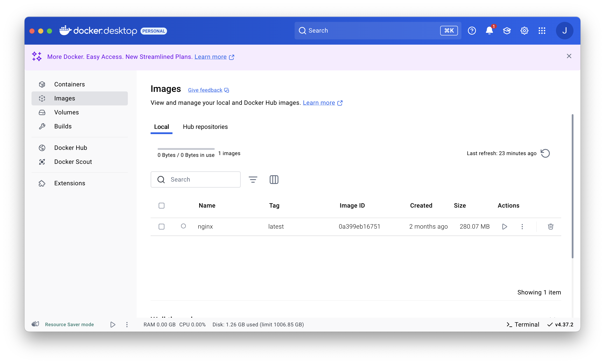Screen dimensions: 605x364
Task: Switch to Hub repositories tab
Action: 205,127
